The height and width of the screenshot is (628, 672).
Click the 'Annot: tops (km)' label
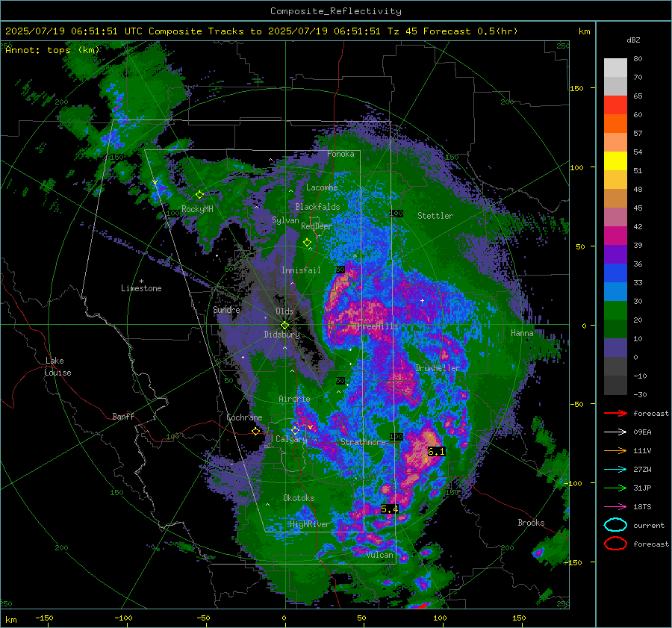[52, 50]
